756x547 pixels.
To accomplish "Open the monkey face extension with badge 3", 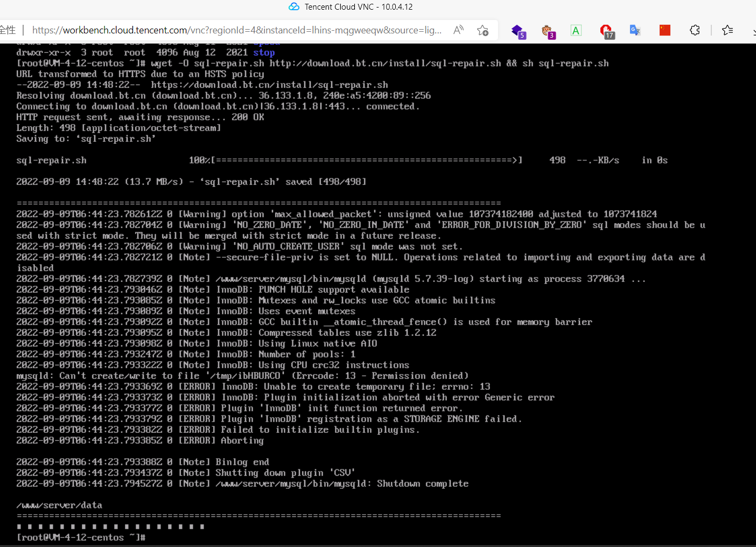I will 547,31.
